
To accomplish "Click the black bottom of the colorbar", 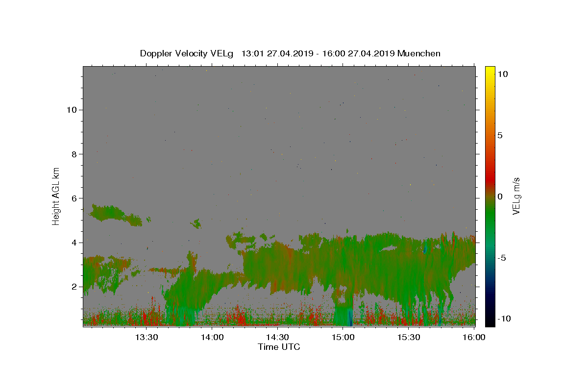I will (x=490, y=321).
